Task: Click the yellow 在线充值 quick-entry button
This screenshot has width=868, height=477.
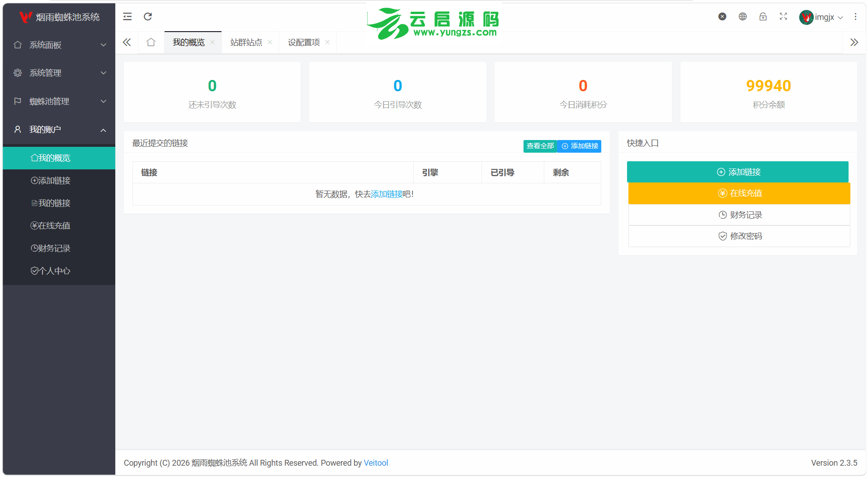Action: tap(739, 193)
